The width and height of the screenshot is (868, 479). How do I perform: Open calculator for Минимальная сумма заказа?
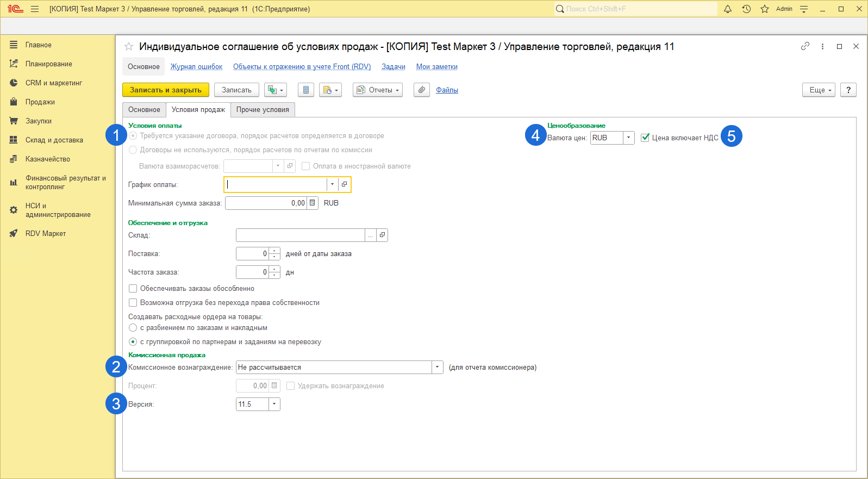[x=313, y=203]
